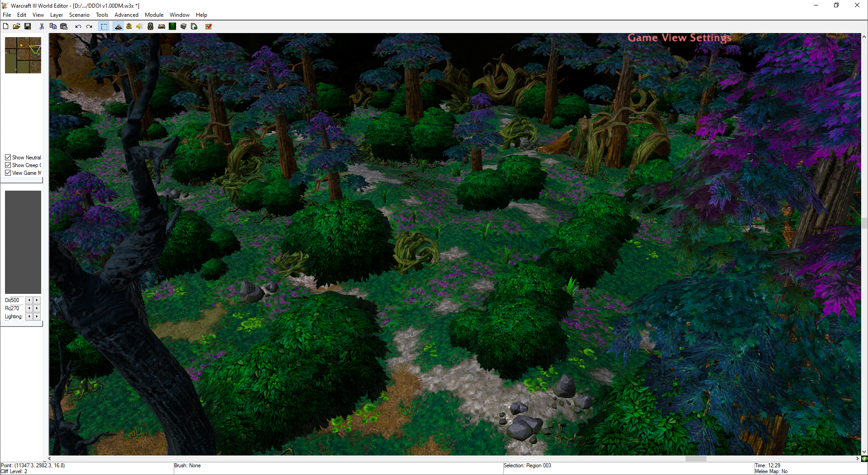Click the Game View Settings label
The width and height of the screenshot is (868, 475).
tap(679, 38)
